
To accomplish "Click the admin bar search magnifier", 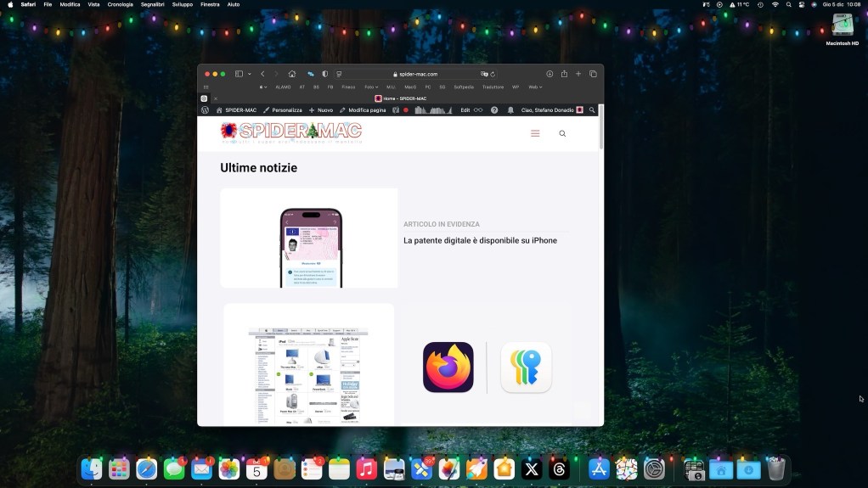I will [592, 110].
